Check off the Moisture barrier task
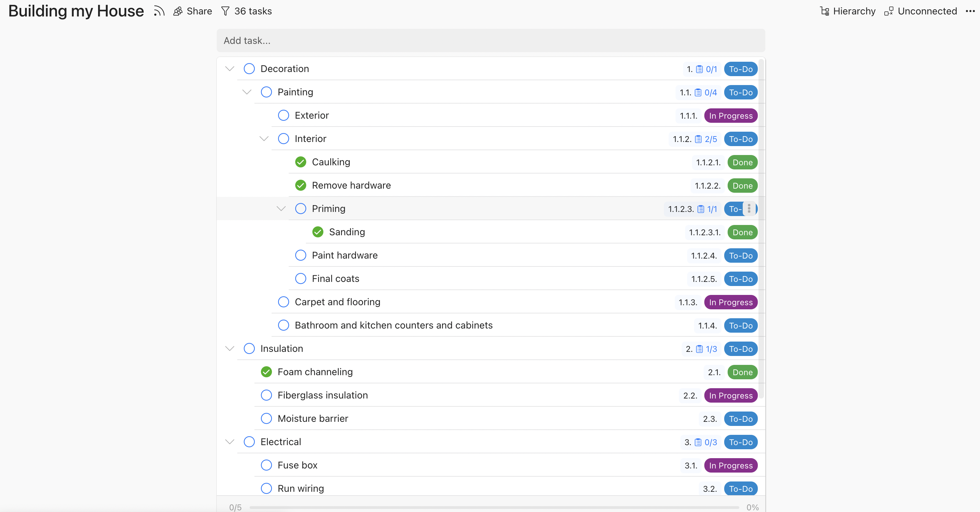Image resolution: width=980 pixels, height=512 pixels. (x=266, y=418)
